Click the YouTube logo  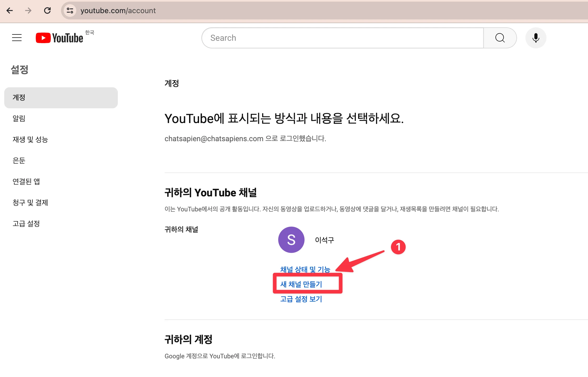pos(59,38)
